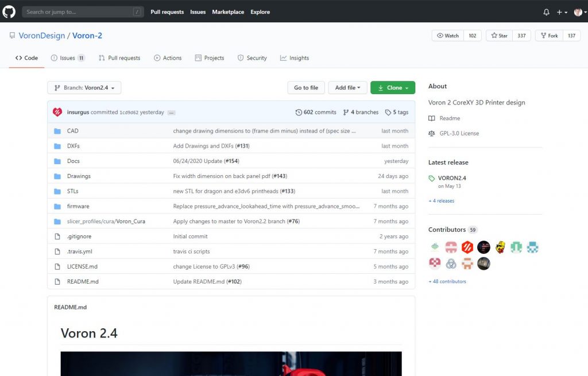This screenshot has width=588, height=376.
Task: Click the CAD folder icon
Action: point(57,131)
